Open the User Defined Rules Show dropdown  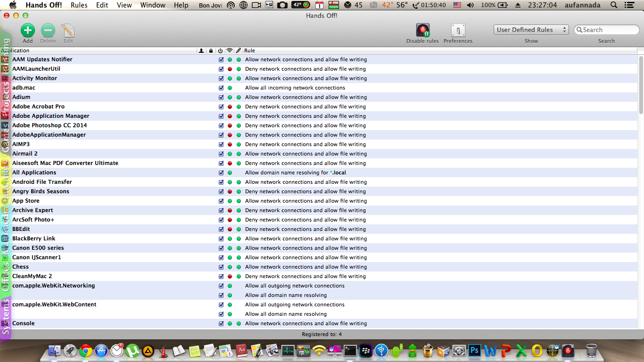(x=531, y=30)
